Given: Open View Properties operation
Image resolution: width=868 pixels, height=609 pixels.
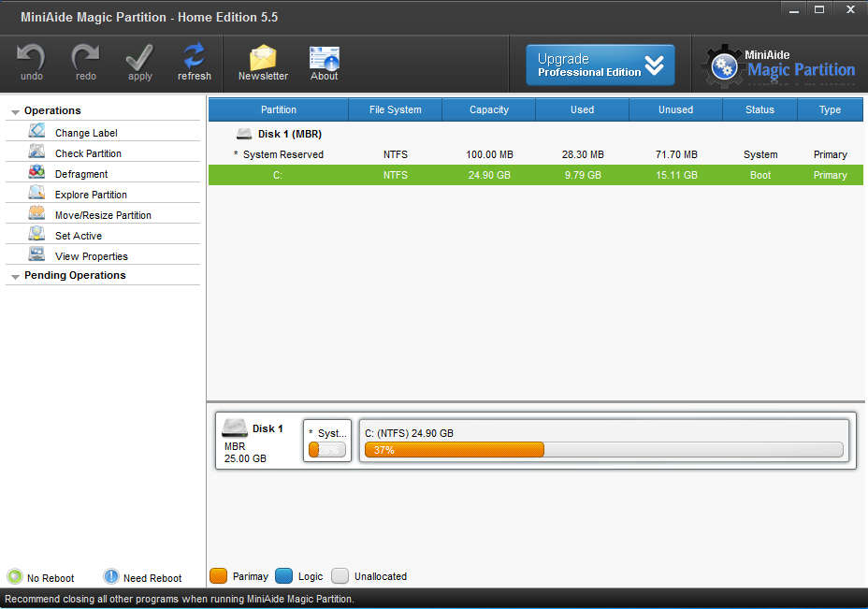Looking at the screenshot, I should coord(91,256).
